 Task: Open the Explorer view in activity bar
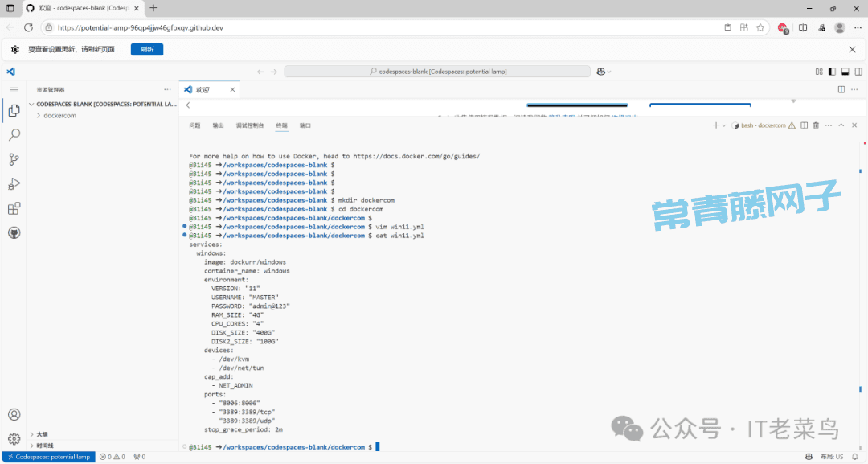[14, 111]
